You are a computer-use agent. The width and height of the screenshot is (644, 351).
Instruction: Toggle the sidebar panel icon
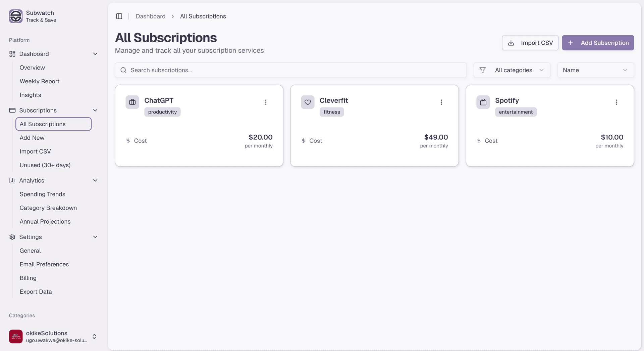119,16
